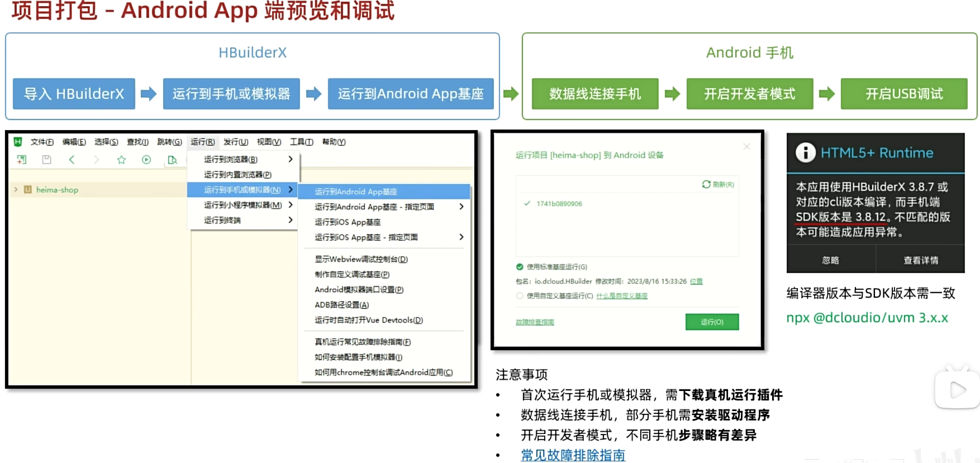Click the back navigation arrow icon
Screen dimensions: 980x463
pos(72,160)
